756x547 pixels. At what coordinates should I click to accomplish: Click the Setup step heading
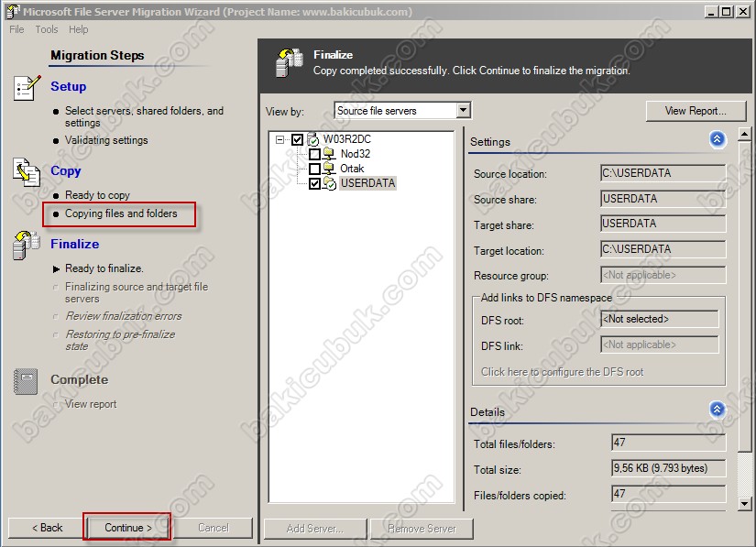click(x=69, y=87)
